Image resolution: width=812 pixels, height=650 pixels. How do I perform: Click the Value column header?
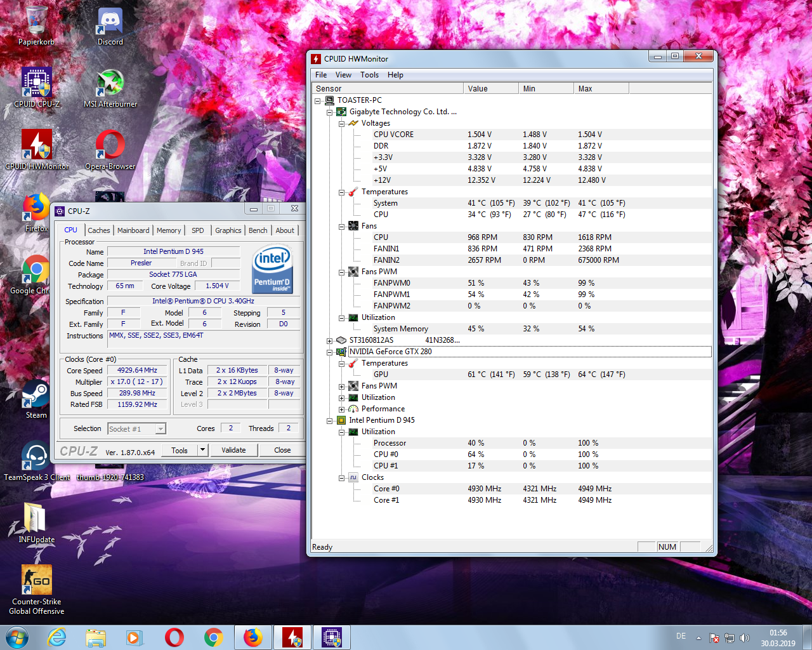tap(491, 89)
